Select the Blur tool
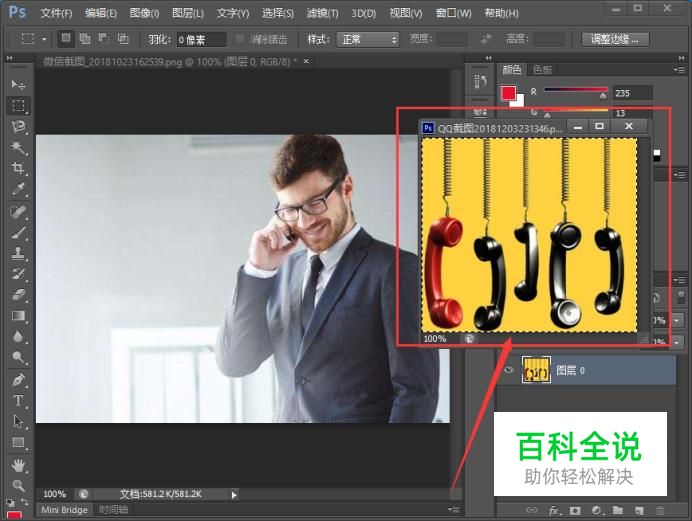 click(x=18, y=337)
